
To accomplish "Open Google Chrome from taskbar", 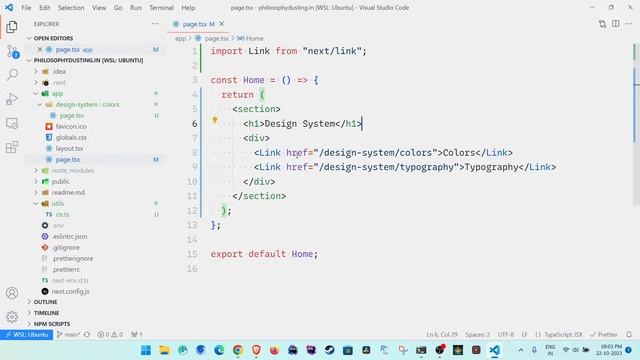I will click(x=238, y=350).
